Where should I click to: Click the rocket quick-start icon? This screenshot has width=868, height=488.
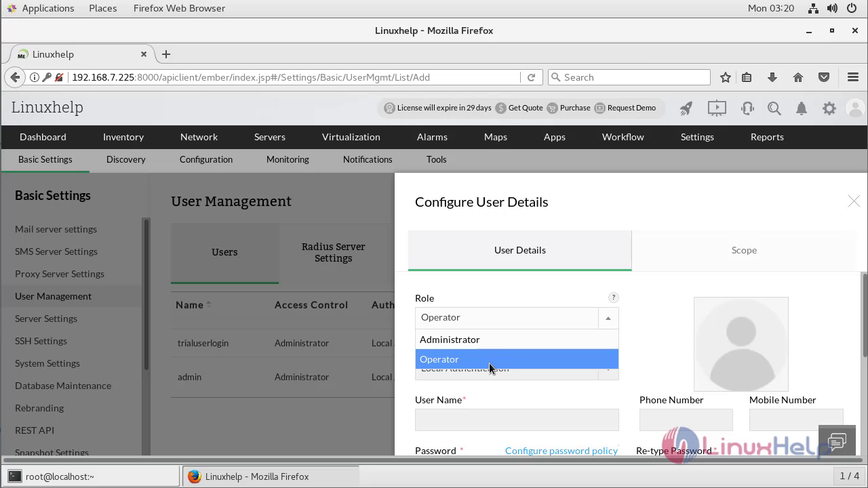[x=686, y=108]
